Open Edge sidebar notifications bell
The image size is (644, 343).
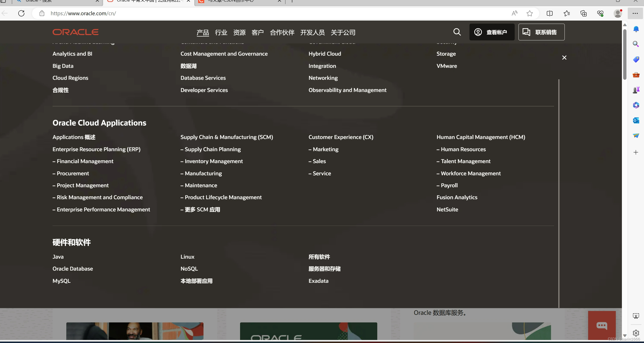tap(636, 29)
